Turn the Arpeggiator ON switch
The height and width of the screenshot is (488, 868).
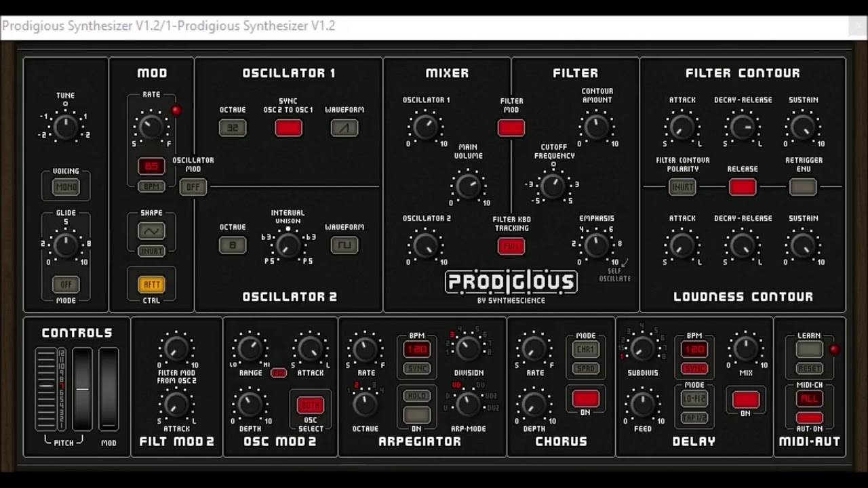click(x=416, y=415)
